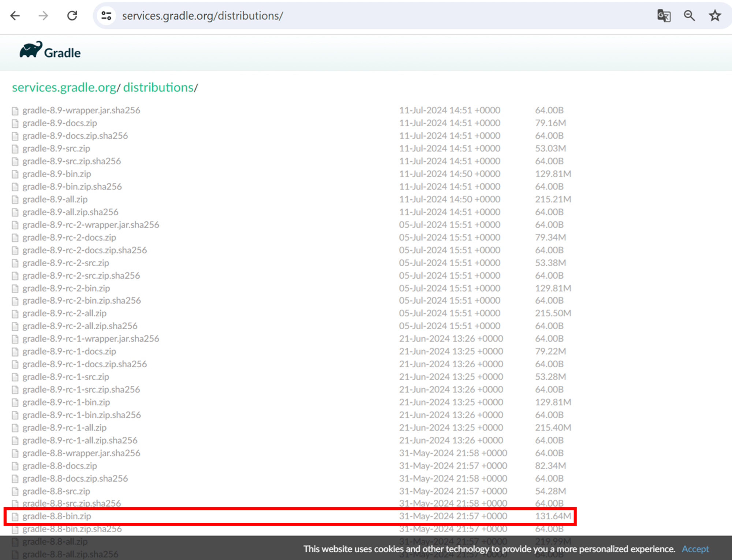Image resolution: width=732 pixels, height=560 pixels.
Task: Open gradle-8.9-rc-2-docs.zip.sha256
Action: point(85,250)
